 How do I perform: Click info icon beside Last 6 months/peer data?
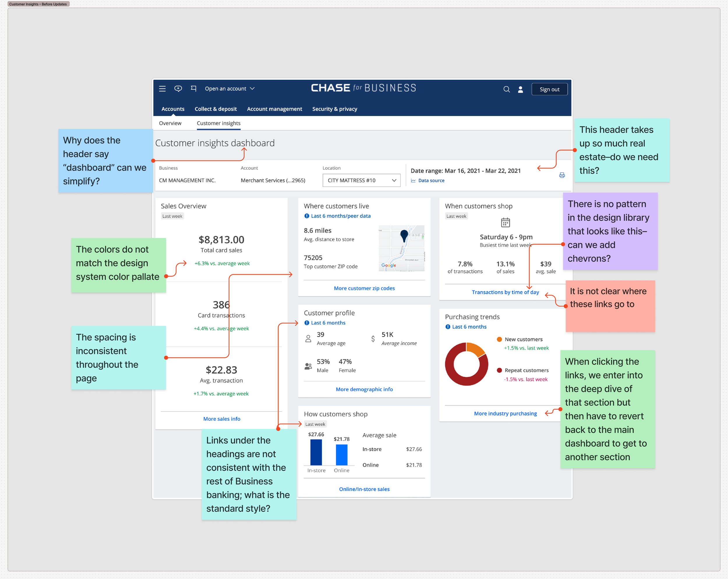point(307,216)
